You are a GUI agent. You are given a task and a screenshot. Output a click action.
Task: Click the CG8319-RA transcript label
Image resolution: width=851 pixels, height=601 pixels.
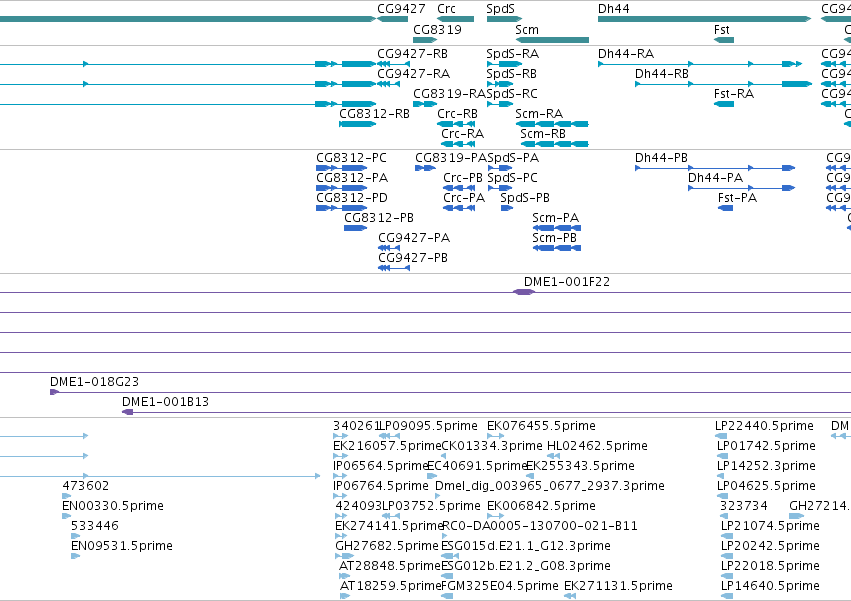point(449,94)
